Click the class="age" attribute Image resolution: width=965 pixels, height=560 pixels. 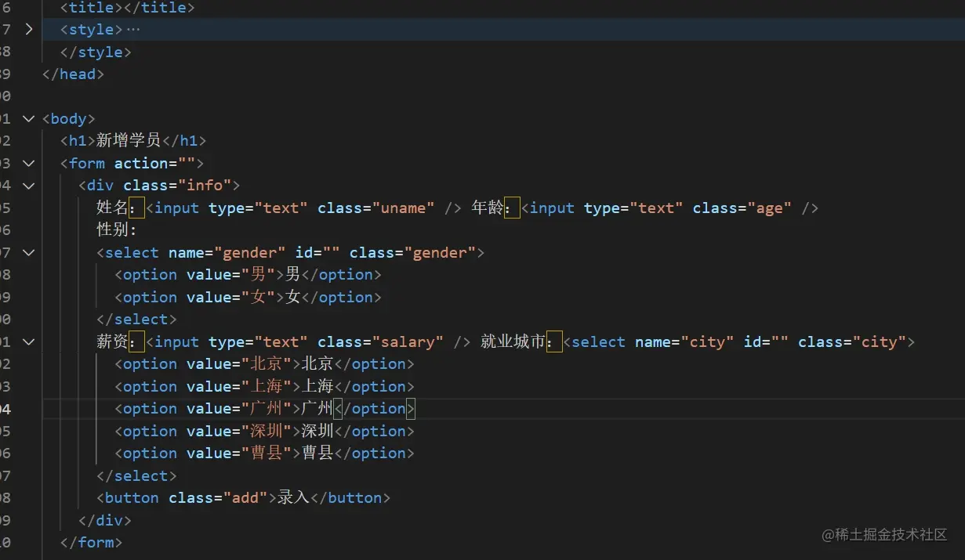(742, 208)
